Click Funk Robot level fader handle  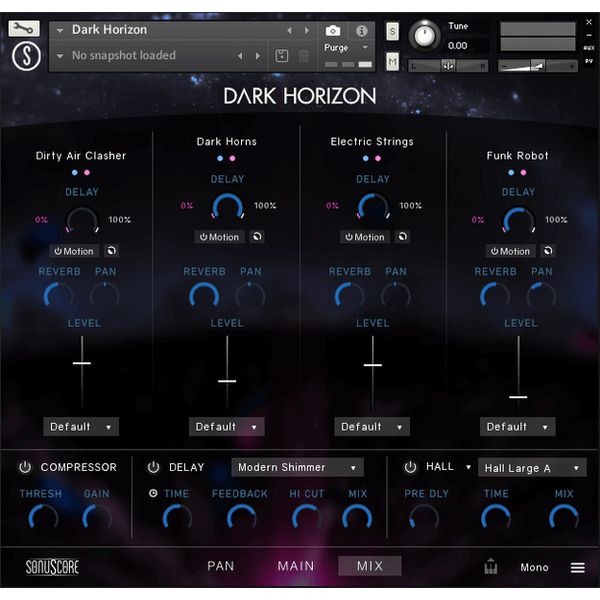point(518,397)
